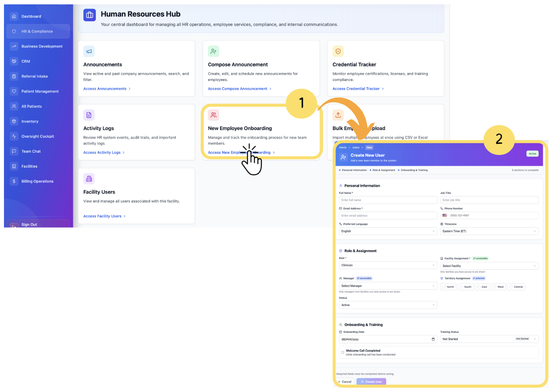The image size is (558, 392).
Task: Click the Bulk Employee Upload icon
Action: (x=338, y=115)
